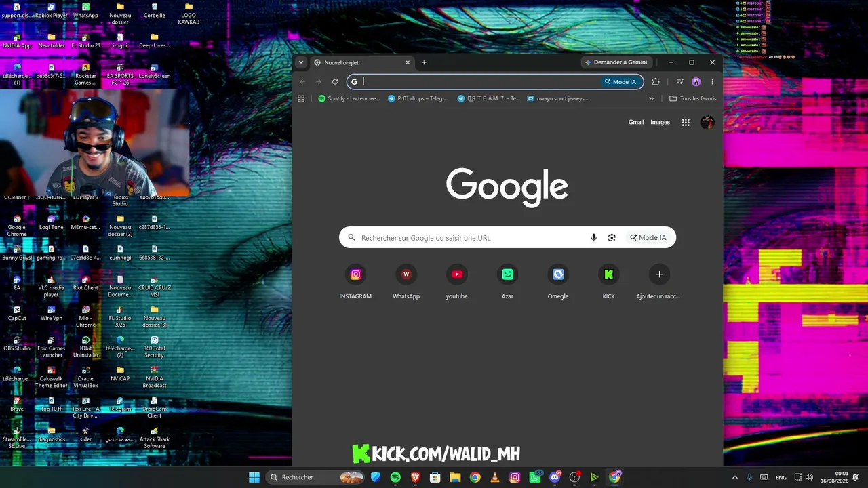
Task: Open the apps grid in bookmarks bar
Action: (x=301, y=98)
